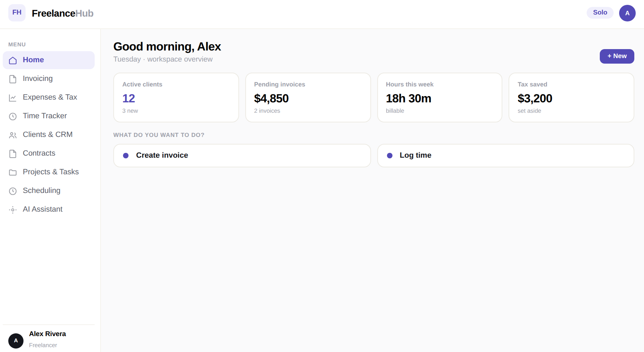Click the '2 invoices' subtext
Viewport: 644px width, 352px height.
[267, 111]
